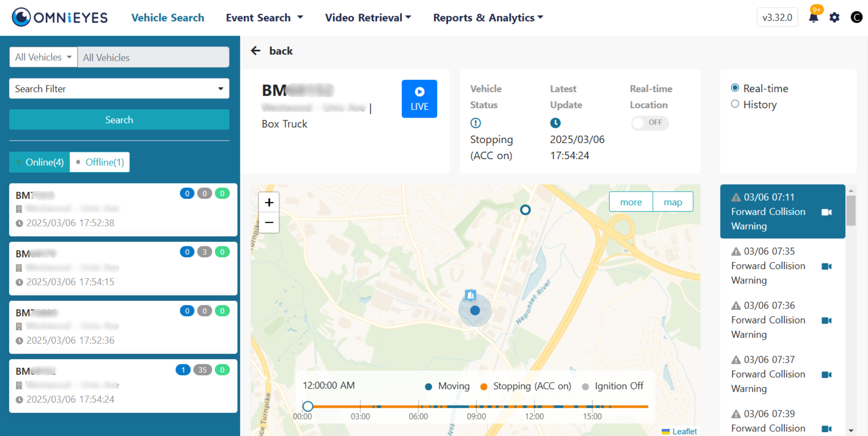
Task: Click the user profile avatar icon
Action: [856, 17]
